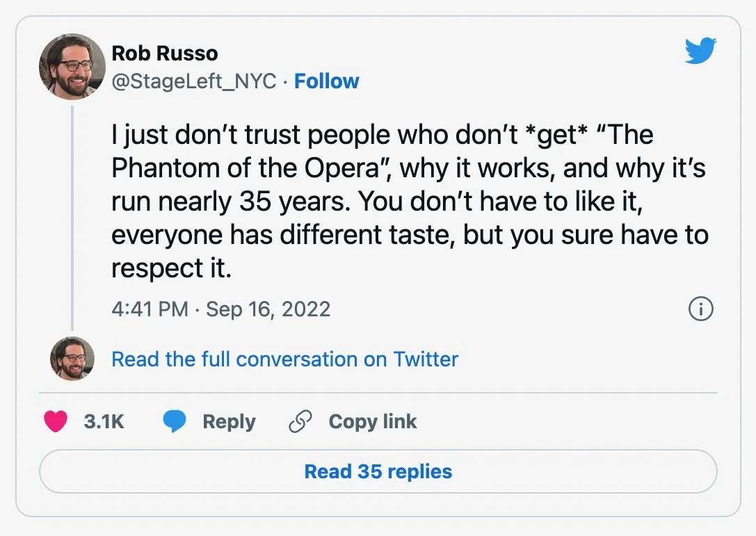Screen dimensions: 756x536
Task: Like the tweet with the heart icon
Action: click(56, 421)
